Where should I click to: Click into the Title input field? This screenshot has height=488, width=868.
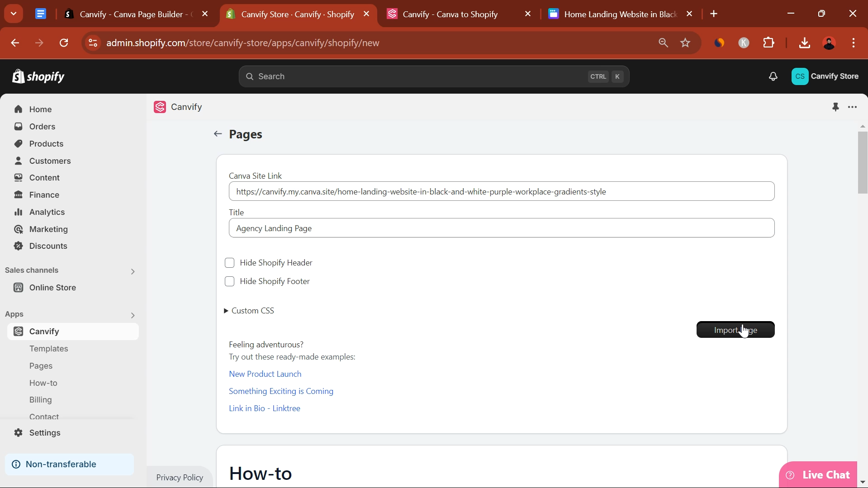501,228
